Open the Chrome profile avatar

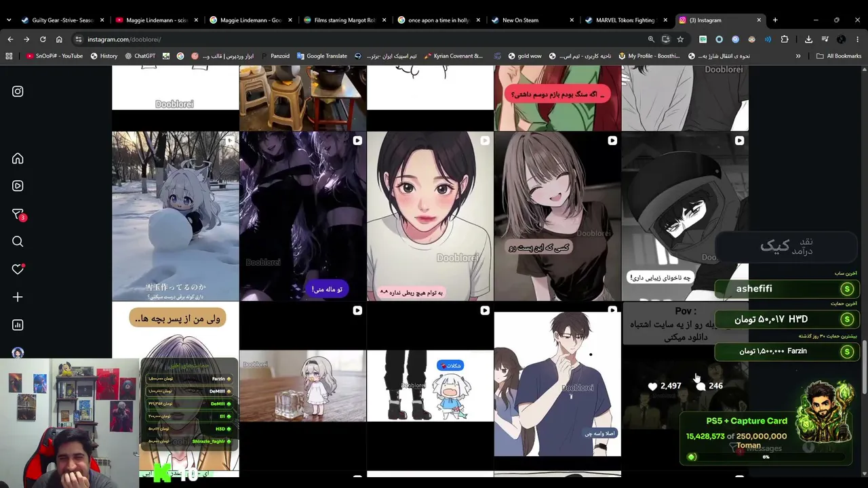pyautogui.click(x=841, y=39)
